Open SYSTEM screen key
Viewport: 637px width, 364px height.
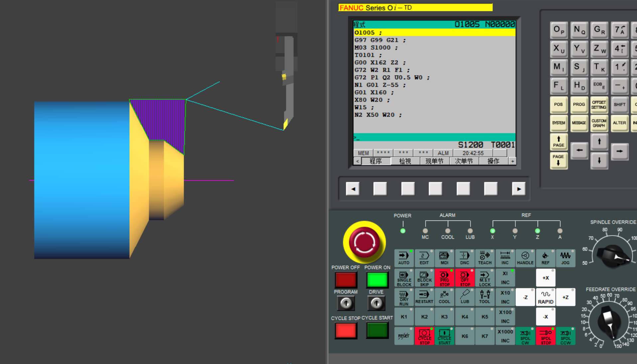click(559, 123)
